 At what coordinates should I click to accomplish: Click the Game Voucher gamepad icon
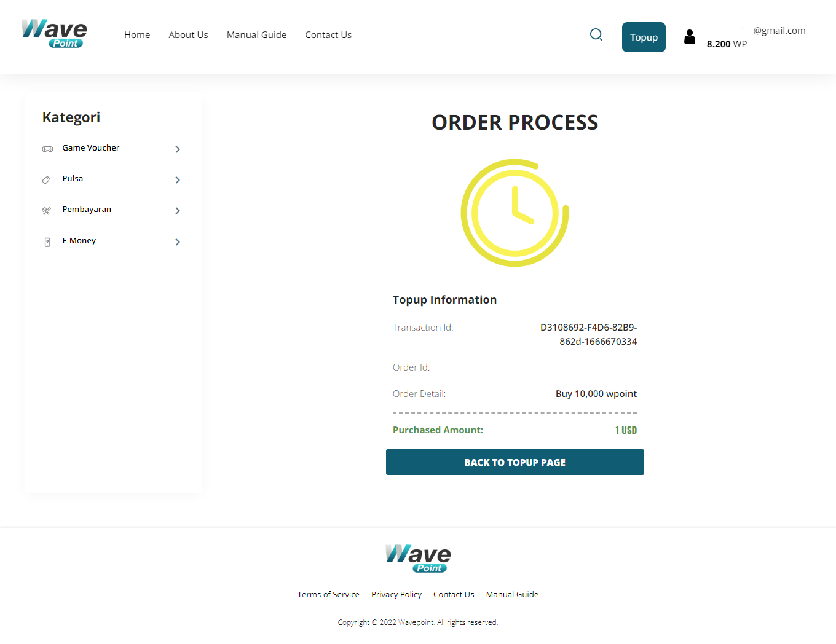[x=47, y=149]
